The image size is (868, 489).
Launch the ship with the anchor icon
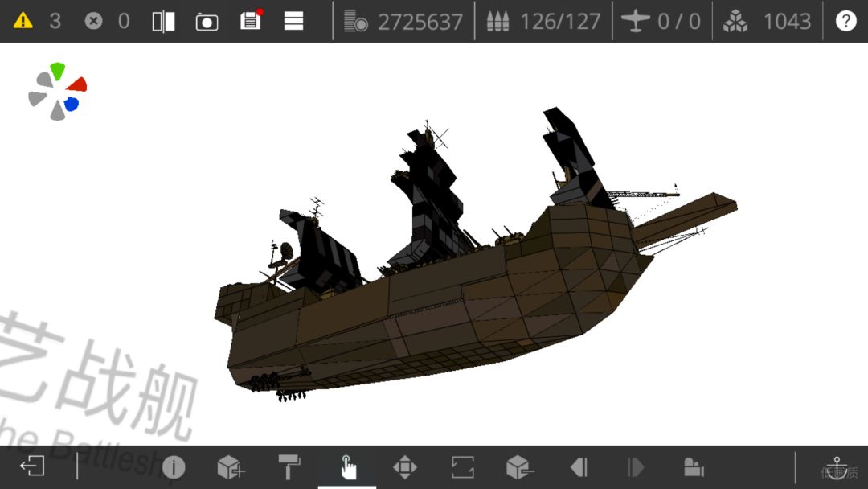(x=837, y=467)
